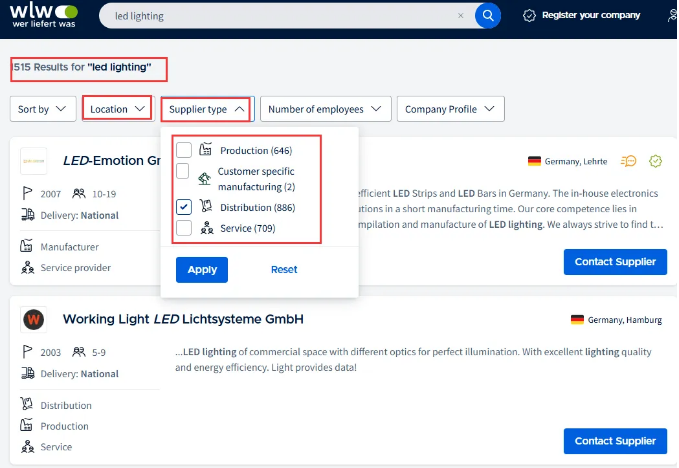Click the wlw logo in the header
The image size is (679, 468).
pos(42,16)
